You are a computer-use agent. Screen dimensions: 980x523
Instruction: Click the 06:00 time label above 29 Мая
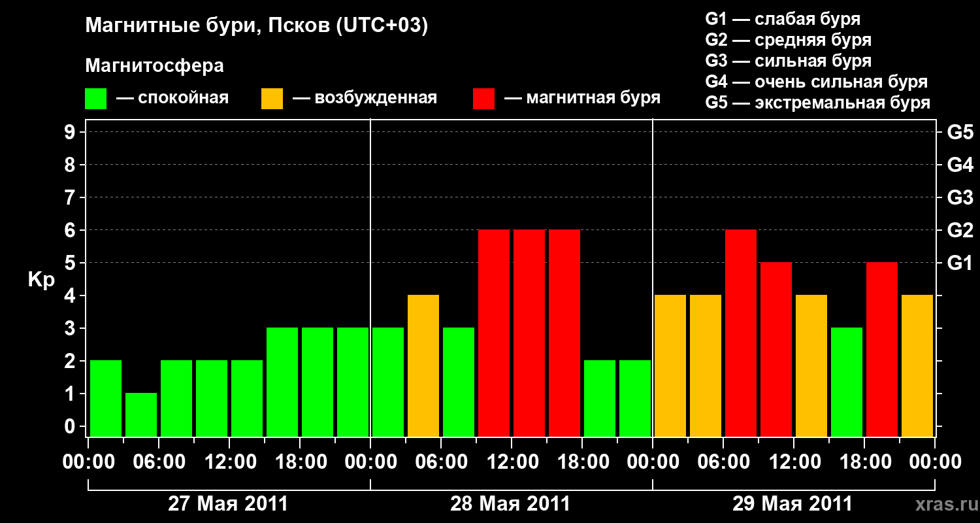pyautogui.click(x=723, y=462)
